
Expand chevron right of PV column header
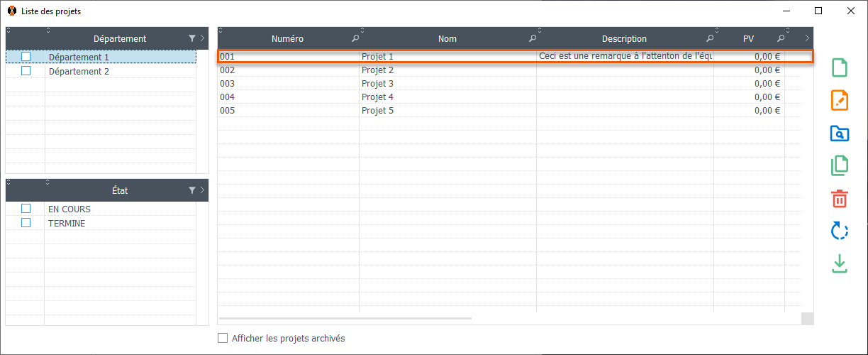click(x=807, y=39)
